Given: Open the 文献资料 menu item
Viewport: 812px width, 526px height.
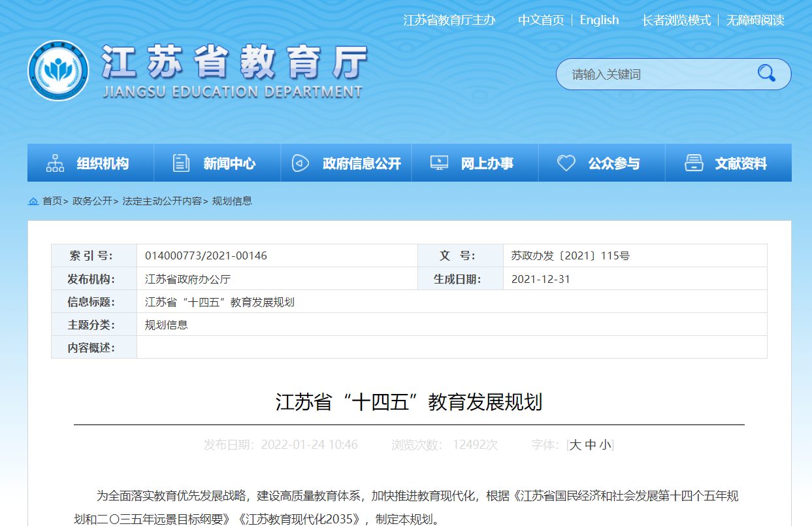Looking at the screenshot, I should (x=740, y=163).
